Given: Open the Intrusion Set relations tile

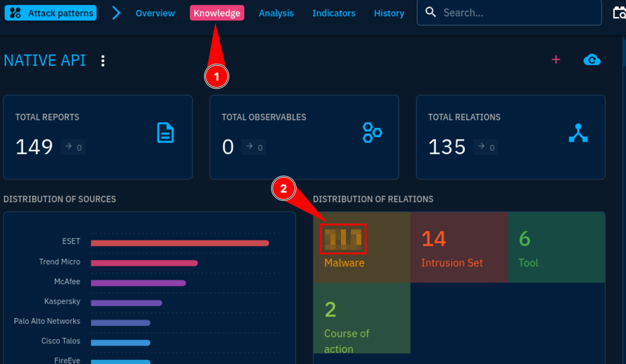Looking at the screenshot, I should 459,247.
